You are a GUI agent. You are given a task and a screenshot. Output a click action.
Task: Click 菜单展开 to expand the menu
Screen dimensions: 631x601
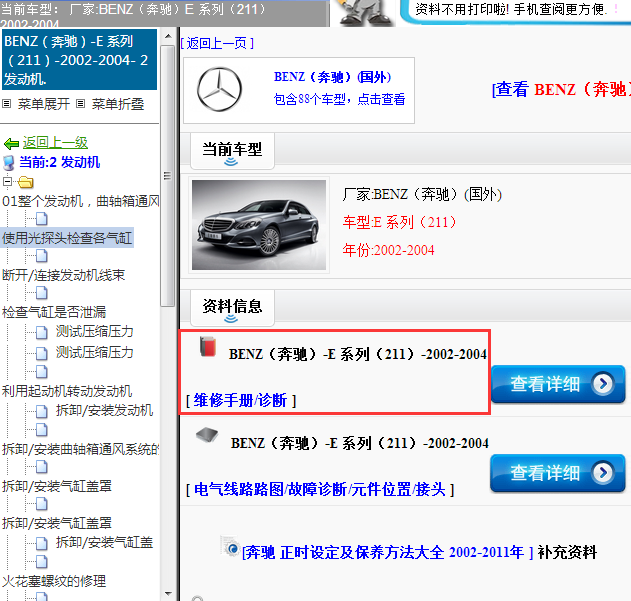[x=43, y=104]
